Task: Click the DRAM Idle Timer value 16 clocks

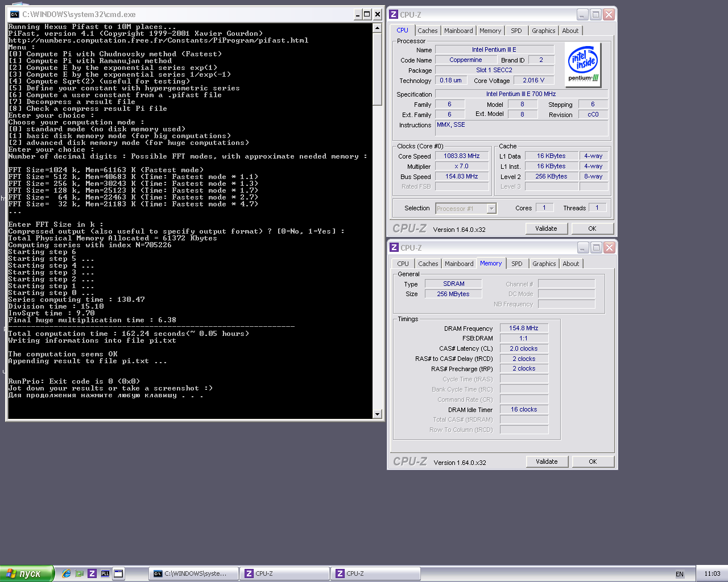Action: click(524, 409)
